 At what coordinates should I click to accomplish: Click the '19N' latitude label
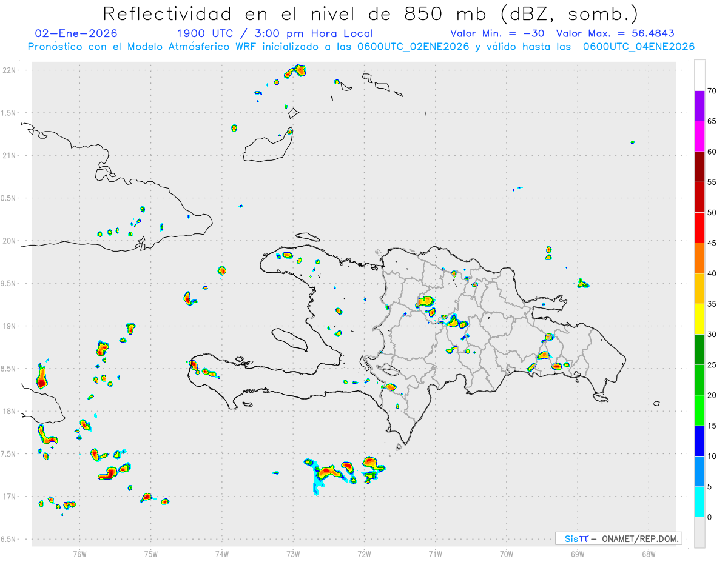click(x=10, y=326)
